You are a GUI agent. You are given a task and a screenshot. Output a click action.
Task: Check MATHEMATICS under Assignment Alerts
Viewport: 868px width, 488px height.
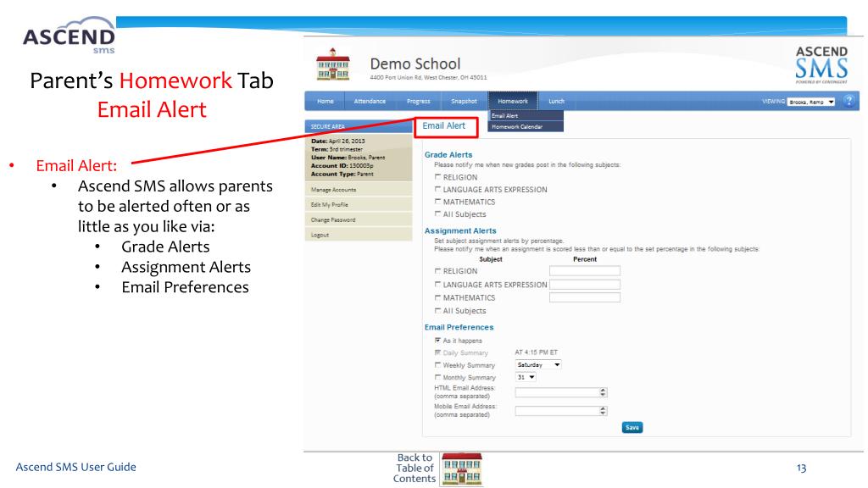click(x=438, y=297)
